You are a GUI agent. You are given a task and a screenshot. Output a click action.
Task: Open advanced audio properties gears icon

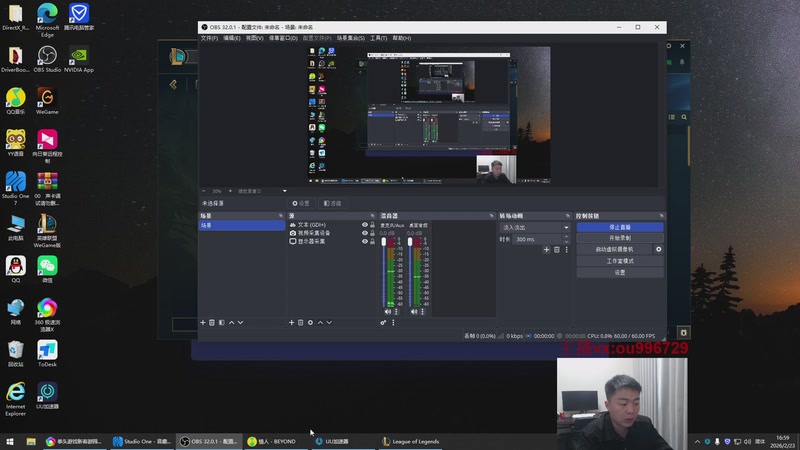[383, 322]
